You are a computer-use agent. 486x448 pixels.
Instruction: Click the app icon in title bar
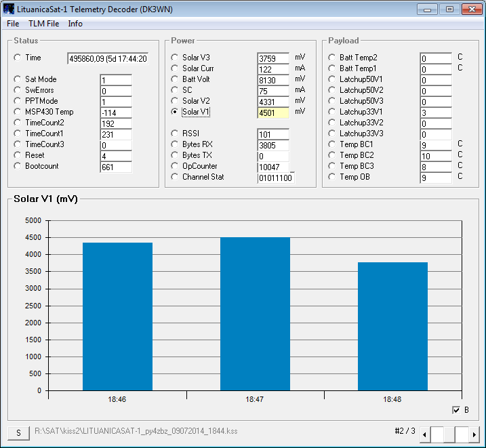point(9,9)
